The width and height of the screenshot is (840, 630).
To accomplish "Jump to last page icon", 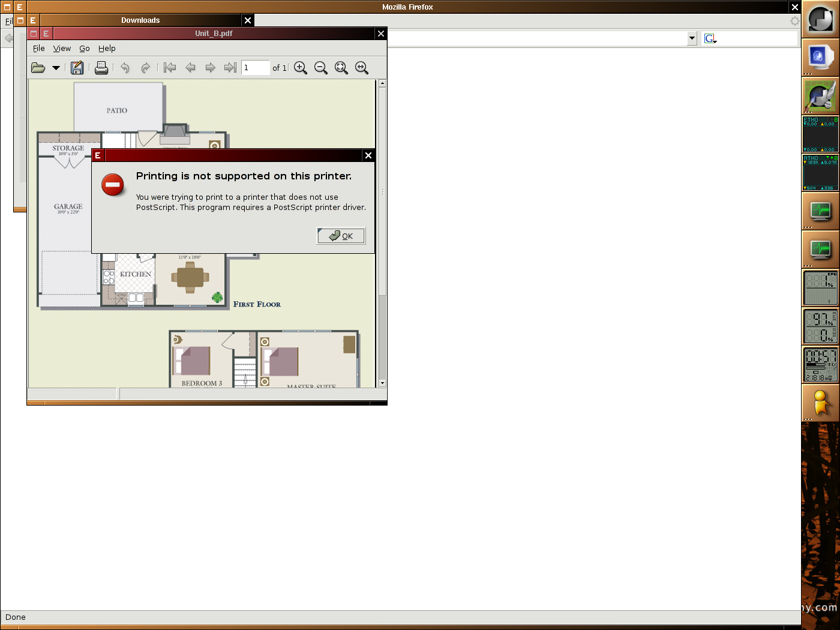I will click(x=230, y=68).
